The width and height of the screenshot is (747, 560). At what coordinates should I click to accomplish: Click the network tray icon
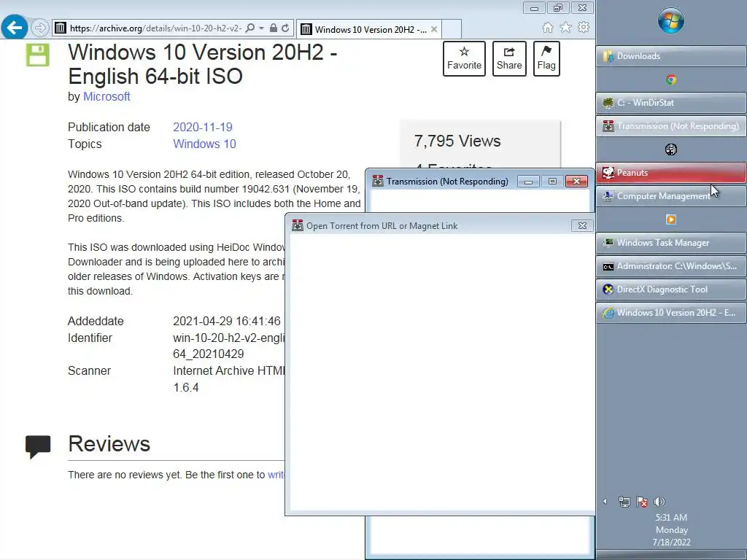[x=624, y=502]
